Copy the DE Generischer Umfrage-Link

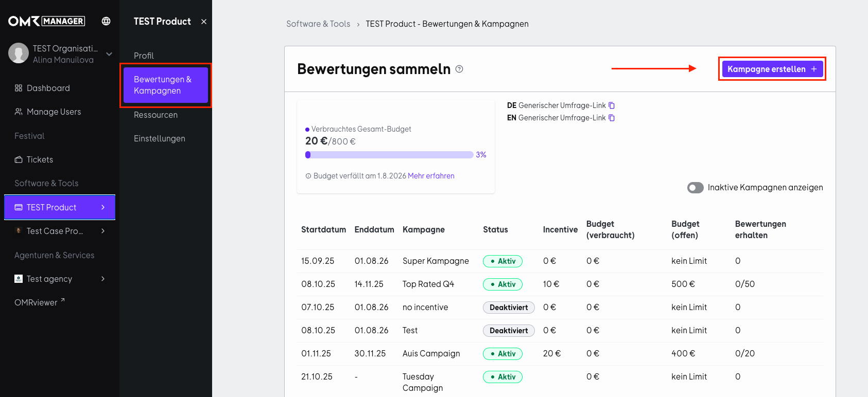pos(612,105)
